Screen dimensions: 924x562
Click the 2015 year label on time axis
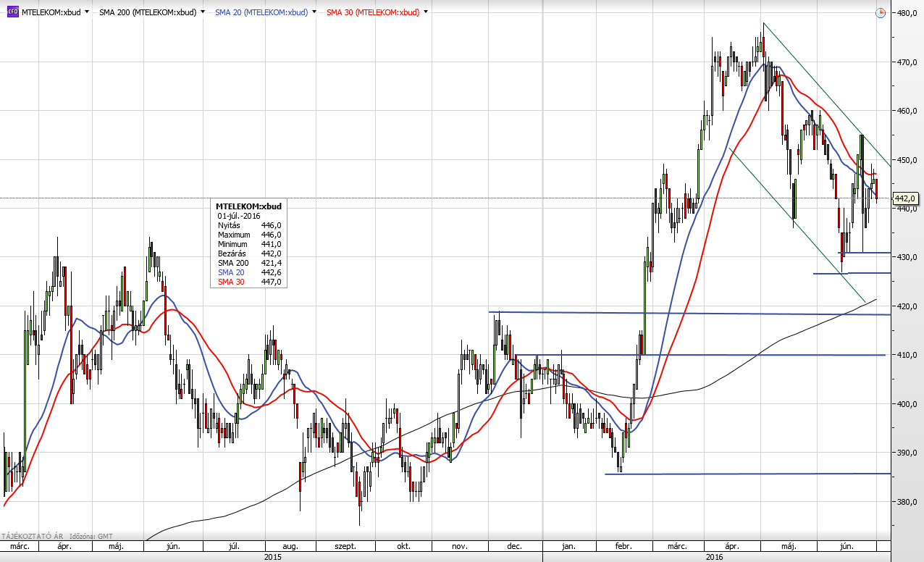click(x=273, y=557)
